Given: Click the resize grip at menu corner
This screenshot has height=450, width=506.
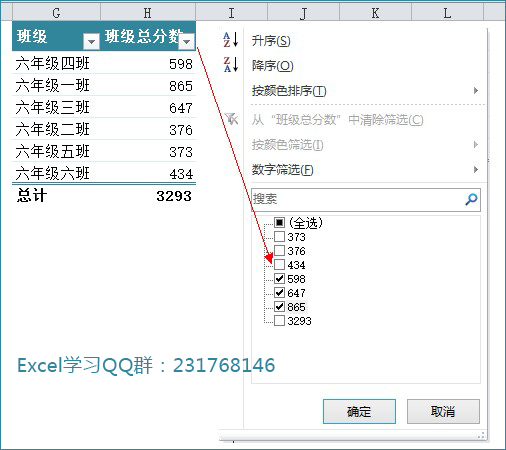Looking at the screenshot, I should (481, 435).
